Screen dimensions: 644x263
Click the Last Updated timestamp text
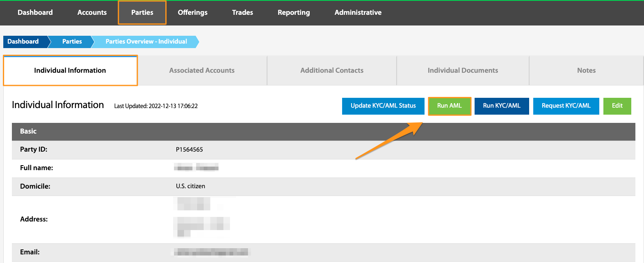[x=156, y=106]
